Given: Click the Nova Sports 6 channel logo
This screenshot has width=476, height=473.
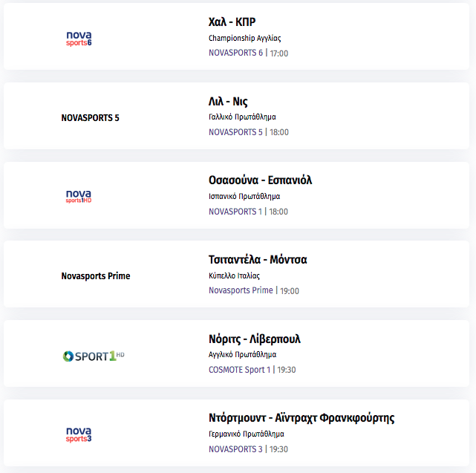Looking at the screenshot, I should coord(79,39).
